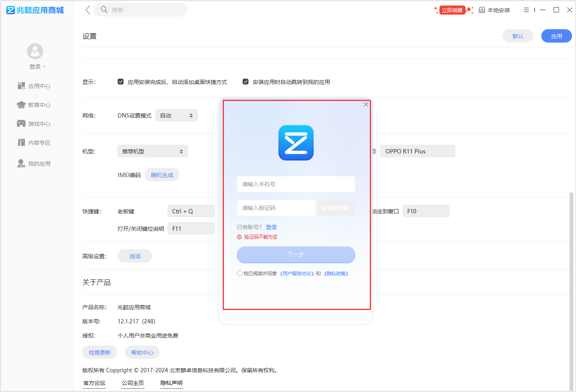Click the 登录 link in the dialog

[x=271, y=227]
